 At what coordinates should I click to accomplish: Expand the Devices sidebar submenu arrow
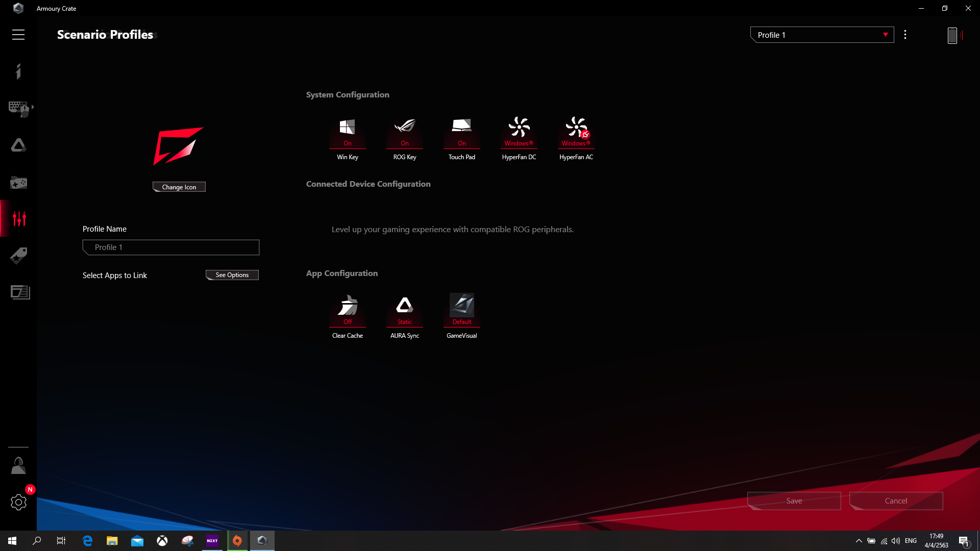click(33, 107)
